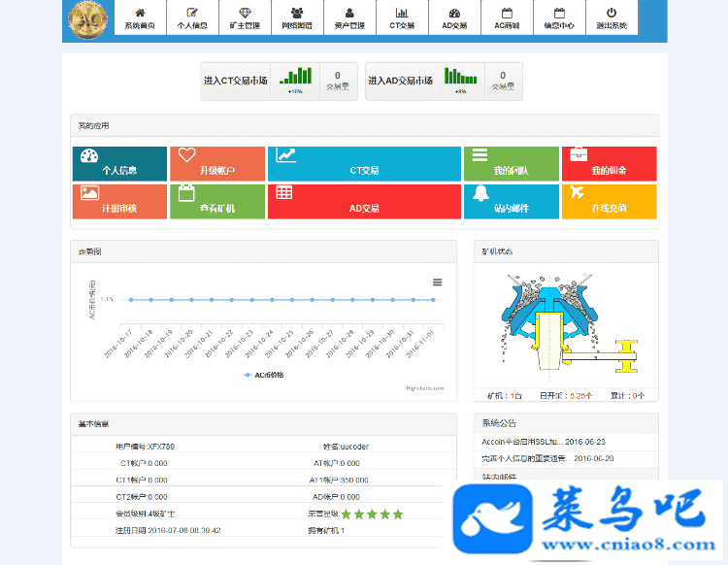Open the red AD交易 table tile
Image resolution: width=728 pixels, height=565 pixels.
tap(364, 201)
